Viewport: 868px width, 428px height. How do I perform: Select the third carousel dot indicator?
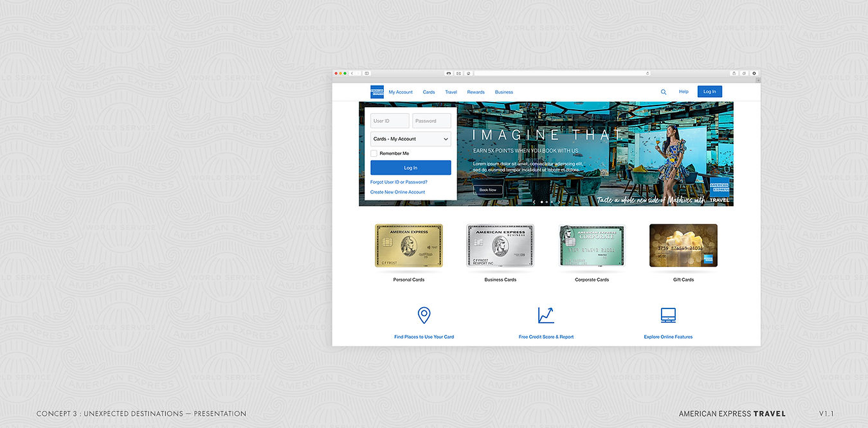[552, 202]
